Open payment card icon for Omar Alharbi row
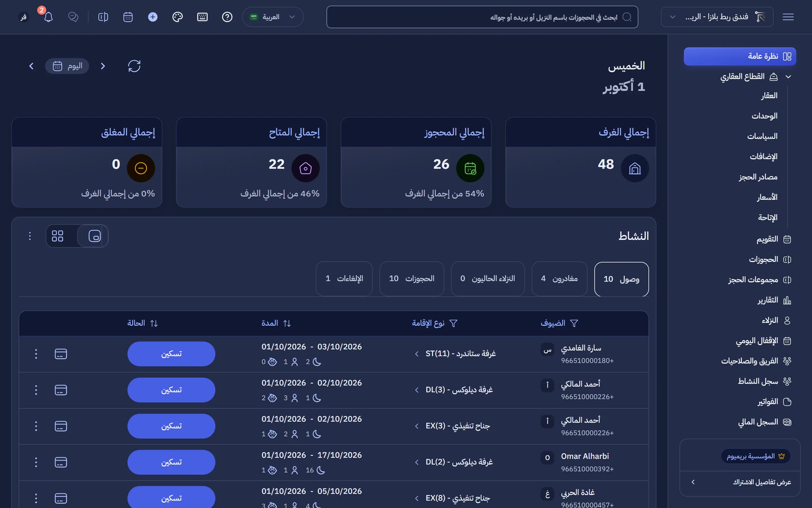 point(61,462)
